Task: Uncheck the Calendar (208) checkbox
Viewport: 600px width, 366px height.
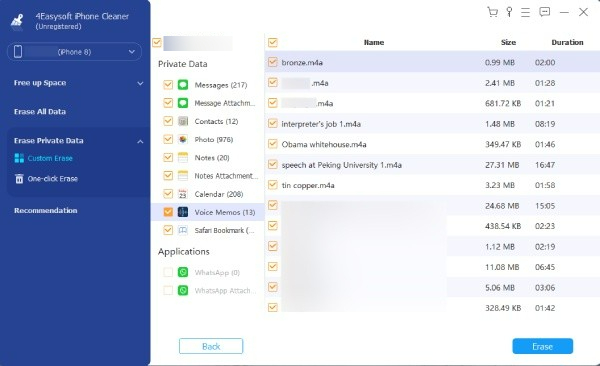Action: 168,194
